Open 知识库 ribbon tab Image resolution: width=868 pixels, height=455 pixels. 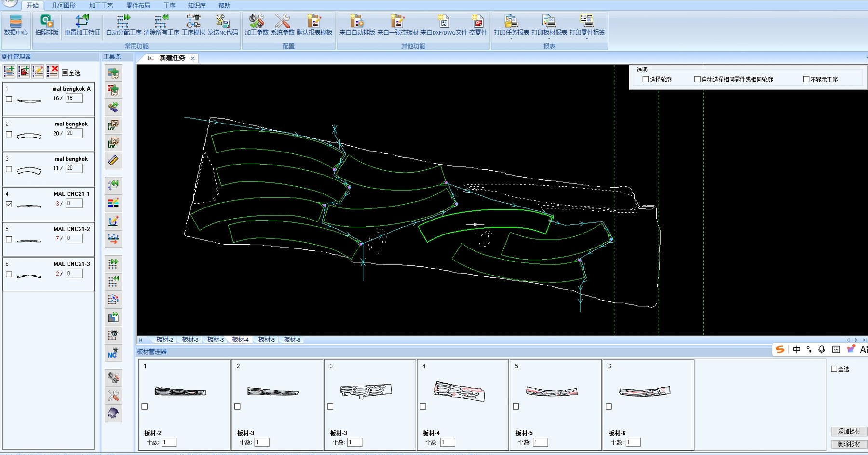point(197,5)
